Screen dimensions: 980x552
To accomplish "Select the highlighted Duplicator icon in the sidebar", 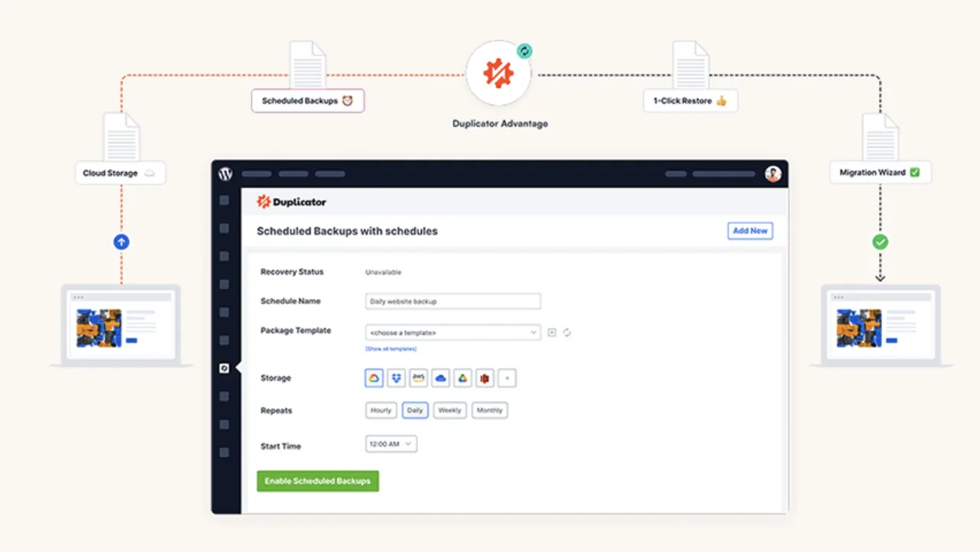I will click(224, 369).
